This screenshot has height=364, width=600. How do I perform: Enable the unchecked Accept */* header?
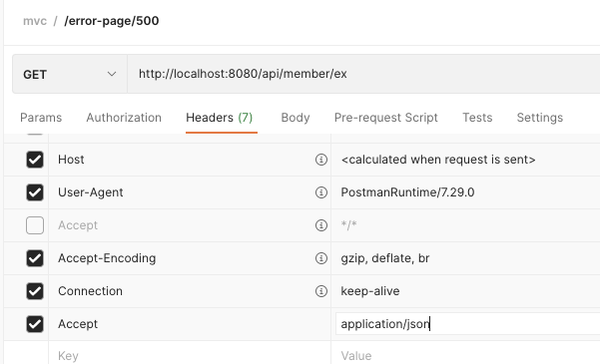35,225
